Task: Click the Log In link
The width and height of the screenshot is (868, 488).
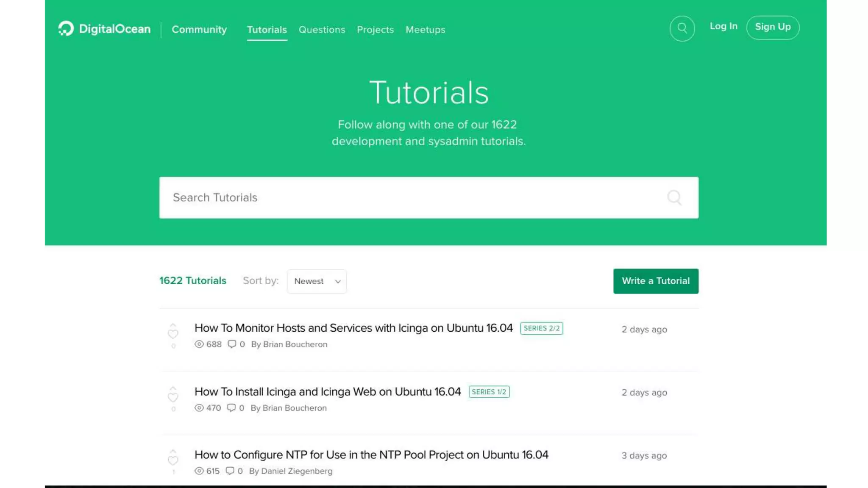Action: coord(723,26)
